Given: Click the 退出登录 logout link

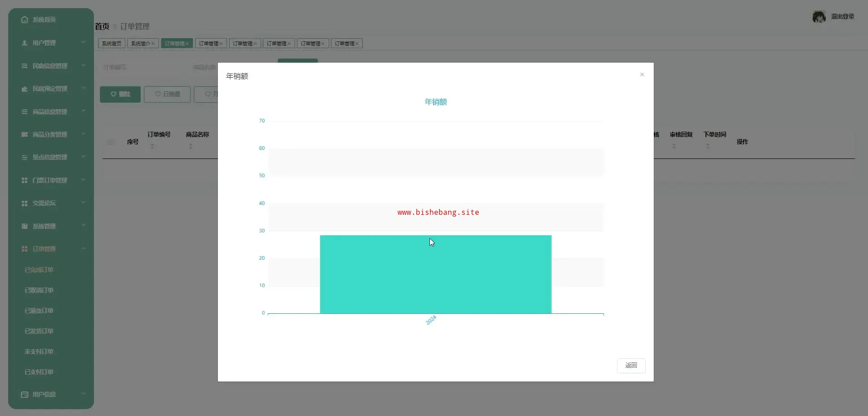Looking at the screenshot, I should point(843,17).
